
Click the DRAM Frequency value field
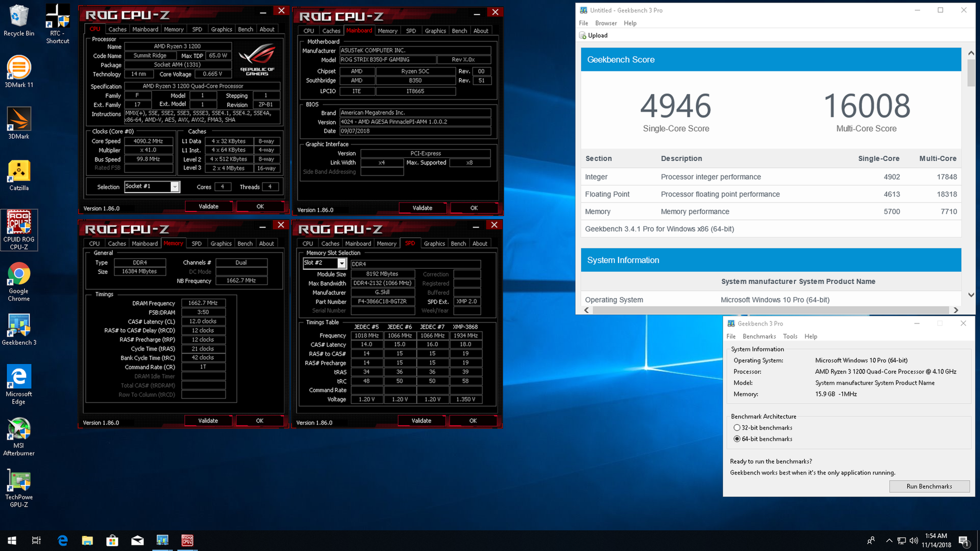click(x=203, y=303)
